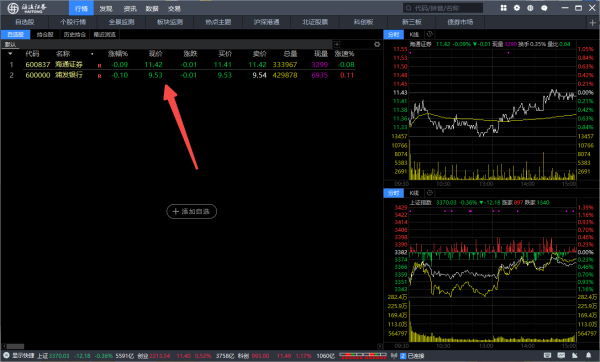Focus the stock code search input field
600x362 pixels.
coord(443,8)
